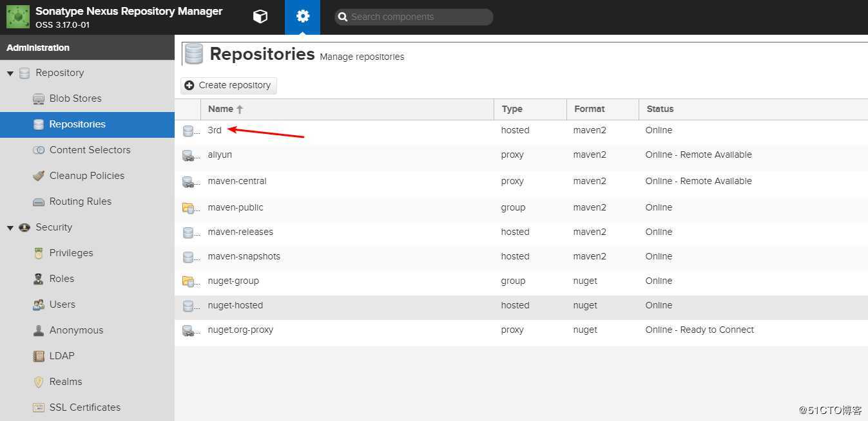The height and width of the screenshot is (421, 868).
Task: Click the maven-snapshots hosted icon
Action: click(188, 257)
